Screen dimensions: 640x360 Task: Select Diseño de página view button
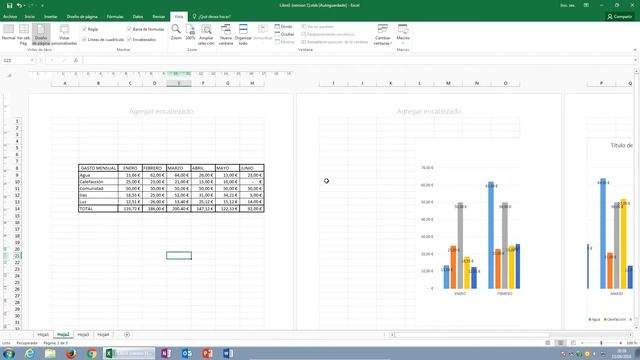tap(41, 34)
